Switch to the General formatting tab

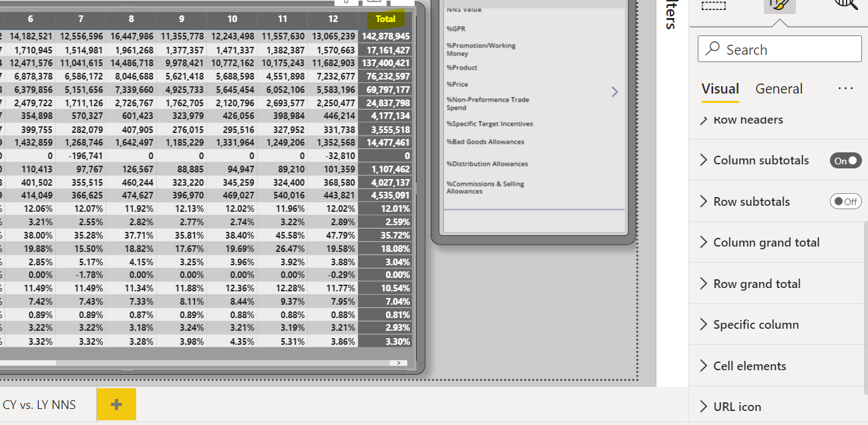pos(779,89)
